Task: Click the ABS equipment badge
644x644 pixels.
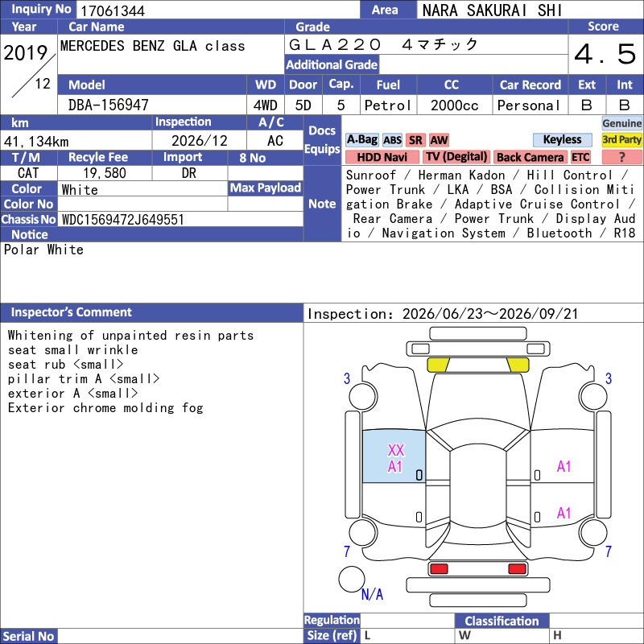Action: (x=392, y=140)
